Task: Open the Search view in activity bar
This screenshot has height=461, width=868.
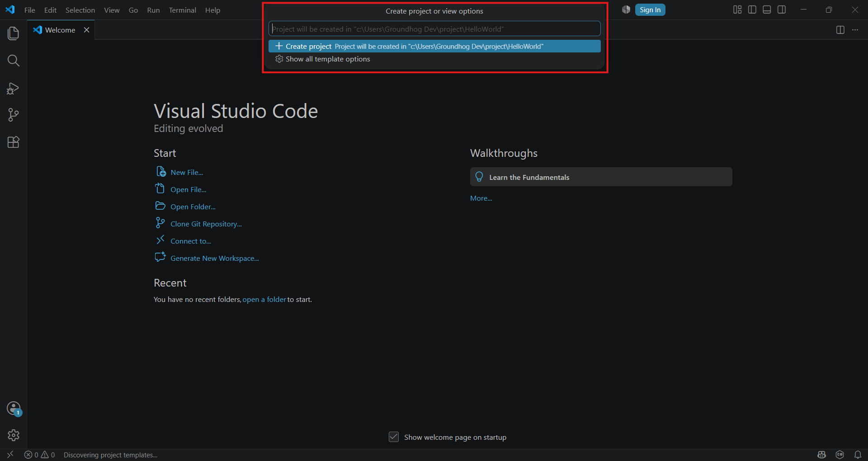Action: click(14, 61)
